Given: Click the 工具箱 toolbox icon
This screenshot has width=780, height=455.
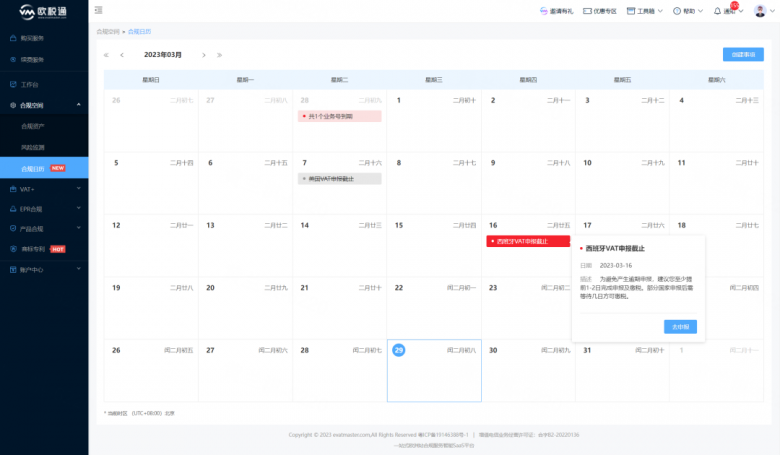Looking at the screenshot, I should coord(631,11).
